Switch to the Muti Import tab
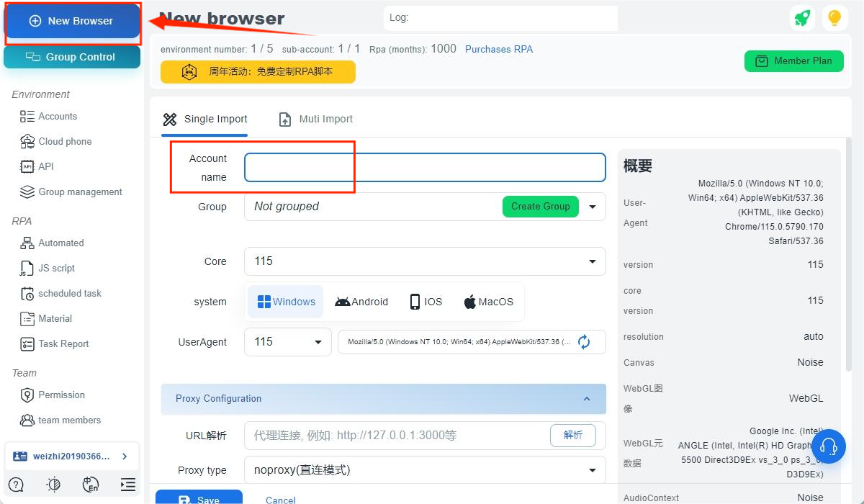 [x=316, y=120]
